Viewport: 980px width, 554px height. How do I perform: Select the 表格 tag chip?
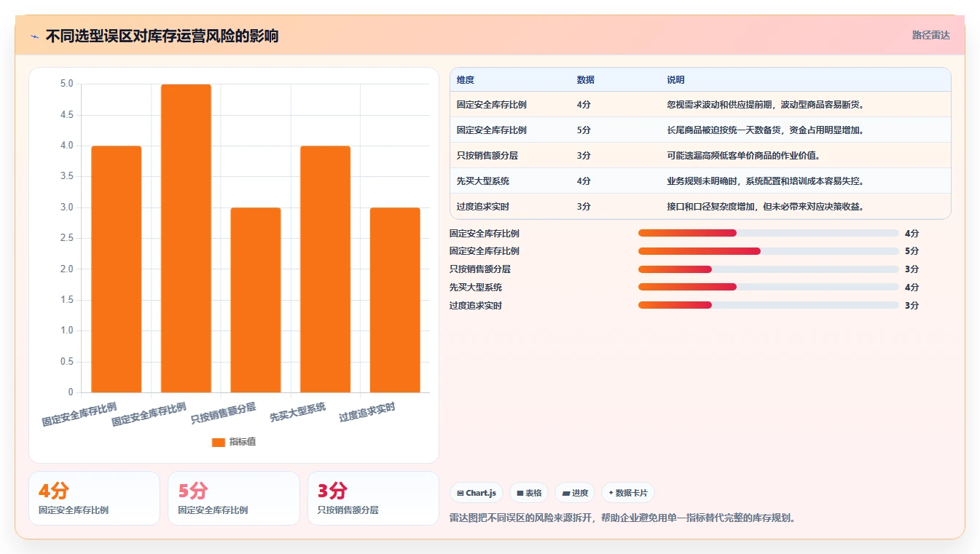[529, 493]
